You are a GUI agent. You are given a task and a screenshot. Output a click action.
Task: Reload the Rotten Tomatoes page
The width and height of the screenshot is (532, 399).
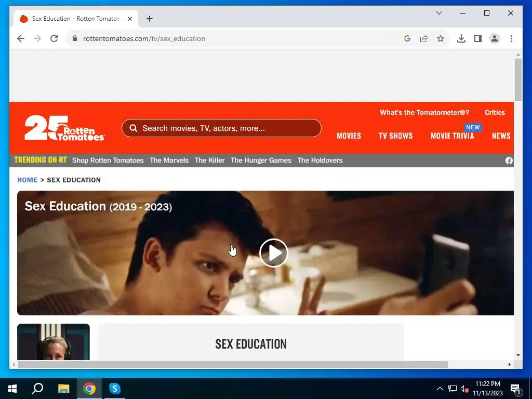(54, 38)
